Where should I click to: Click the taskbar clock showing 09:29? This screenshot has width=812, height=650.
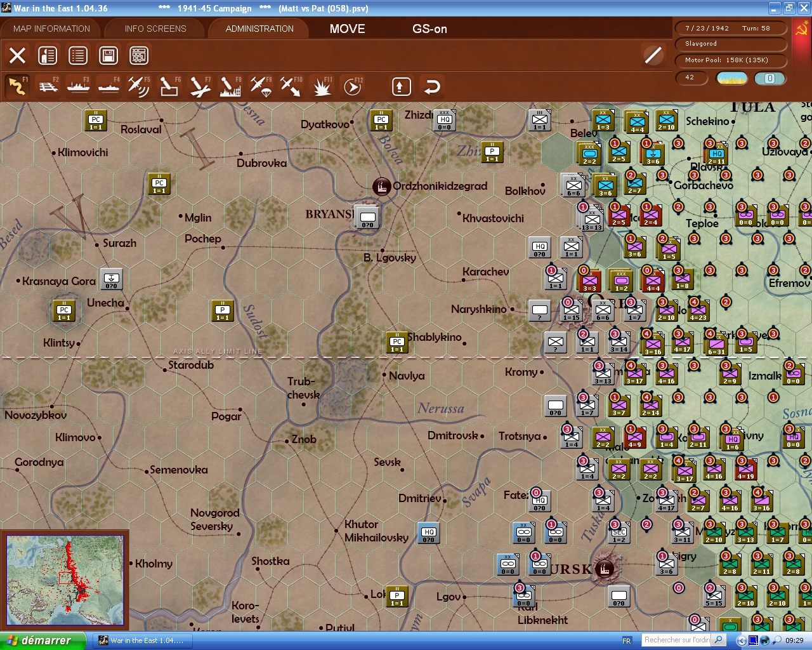click(794, 641)
